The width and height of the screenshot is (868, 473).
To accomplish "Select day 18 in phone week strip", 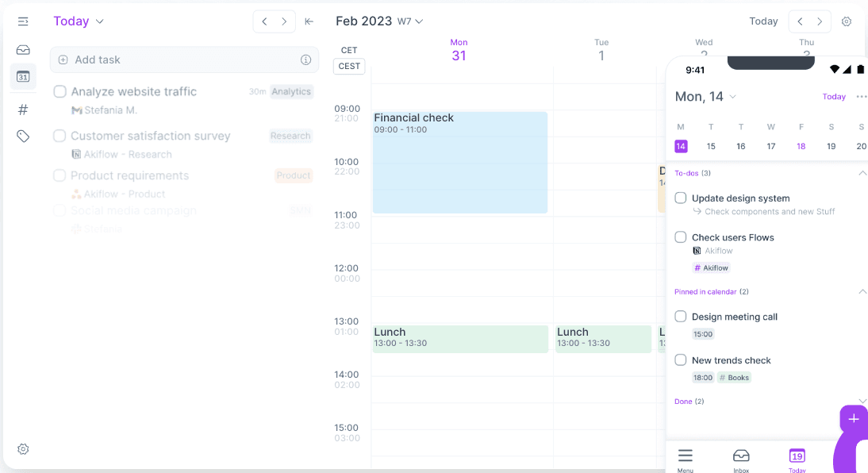I will coord(801,146).
